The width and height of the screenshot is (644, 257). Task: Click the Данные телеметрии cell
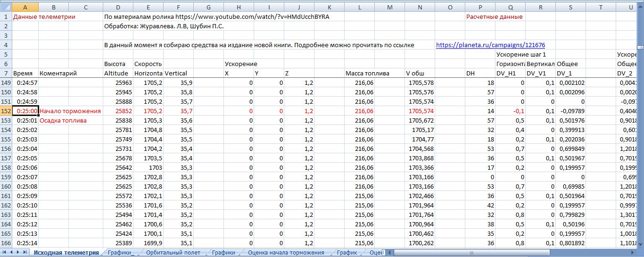click(44, 17)
